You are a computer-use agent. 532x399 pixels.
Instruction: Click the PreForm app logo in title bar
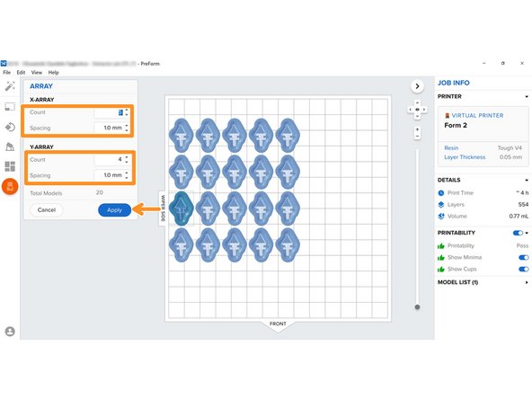[x=4, y=64]
